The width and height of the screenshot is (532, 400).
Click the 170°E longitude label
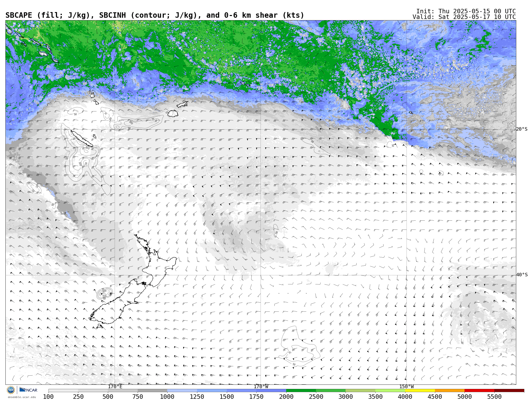[115, 386]
